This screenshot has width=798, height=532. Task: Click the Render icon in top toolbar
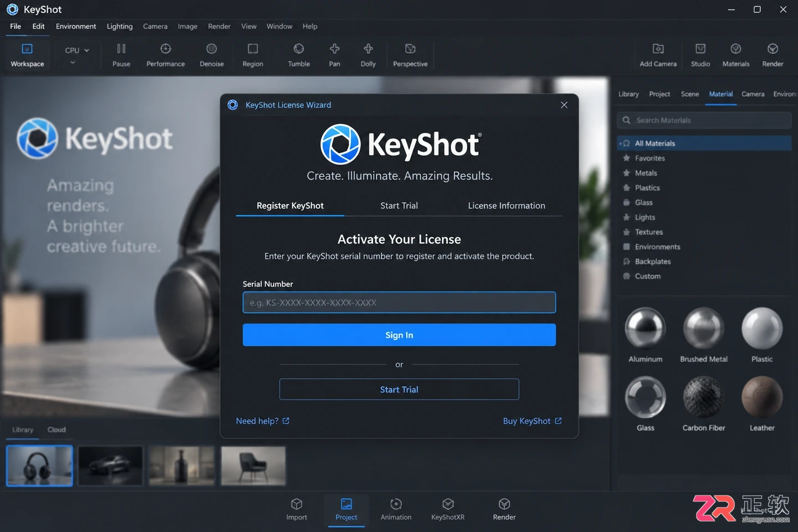tap(773, 49)
